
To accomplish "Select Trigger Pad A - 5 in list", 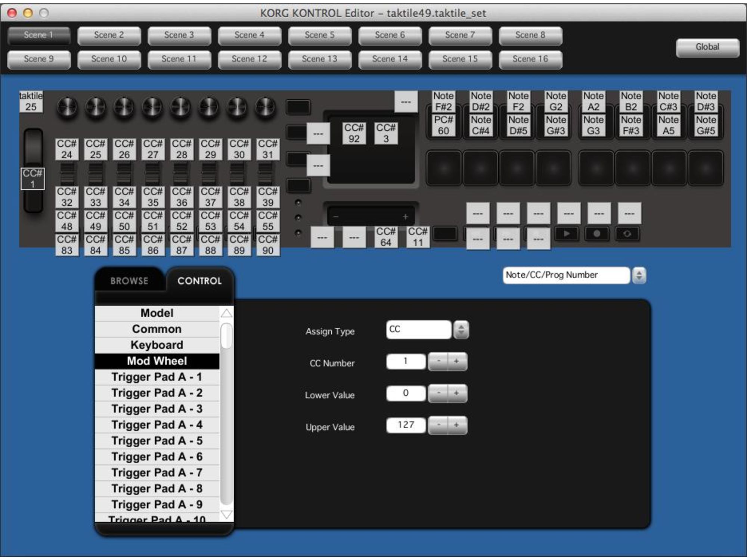I will (157, 441).
